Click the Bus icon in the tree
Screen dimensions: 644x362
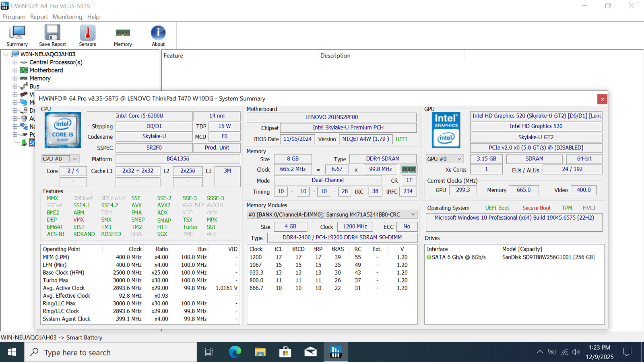24,86
